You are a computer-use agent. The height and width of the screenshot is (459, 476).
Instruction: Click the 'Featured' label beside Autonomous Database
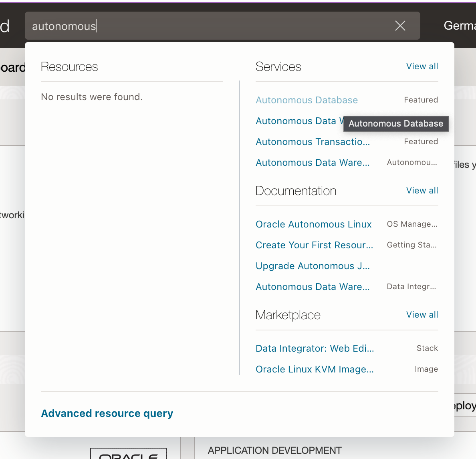coord(421,100)
